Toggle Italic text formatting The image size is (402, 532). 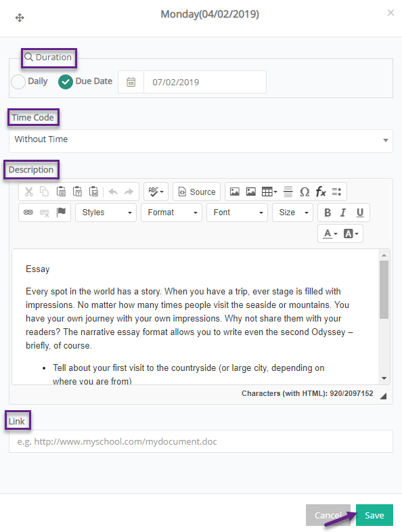pos(343,213)
